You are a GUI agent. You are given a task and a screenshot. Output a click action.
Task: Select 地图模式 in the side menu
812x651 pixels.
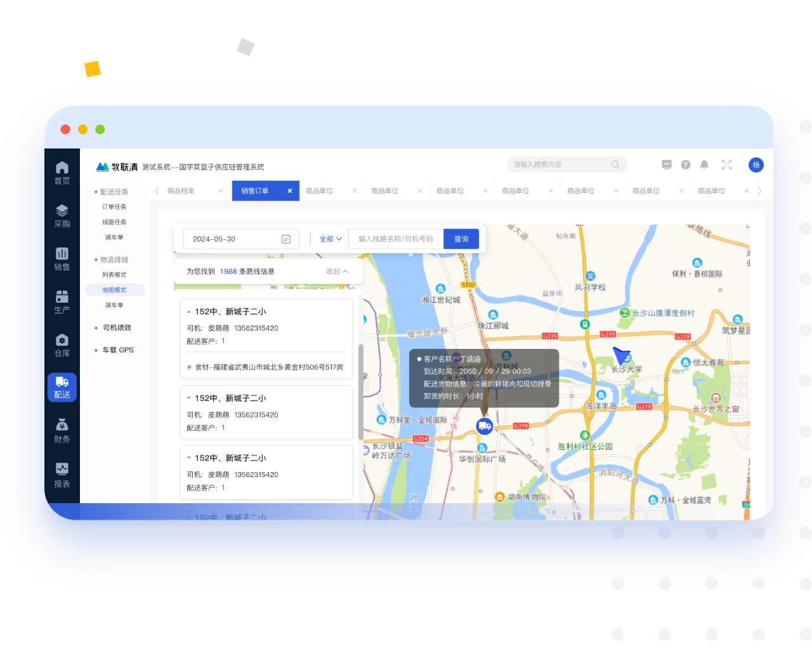click(115, 290)
